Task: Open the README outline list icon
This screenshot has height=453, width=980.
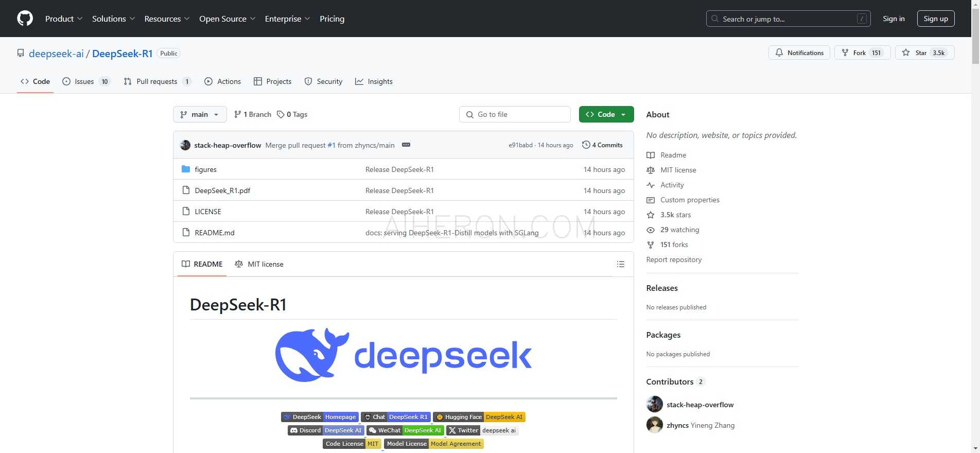Action: click(x=621, y=264)
